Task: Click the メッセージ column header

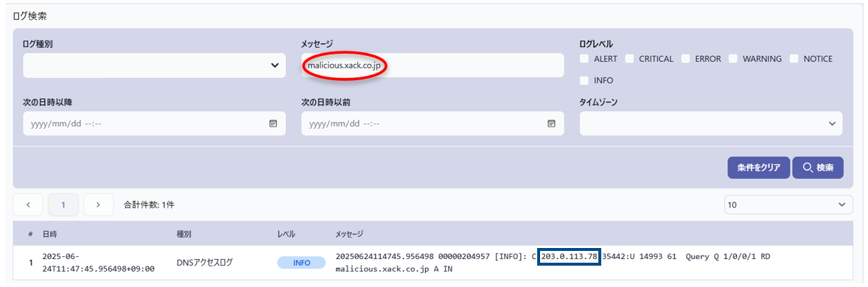Action: [349, 234]
